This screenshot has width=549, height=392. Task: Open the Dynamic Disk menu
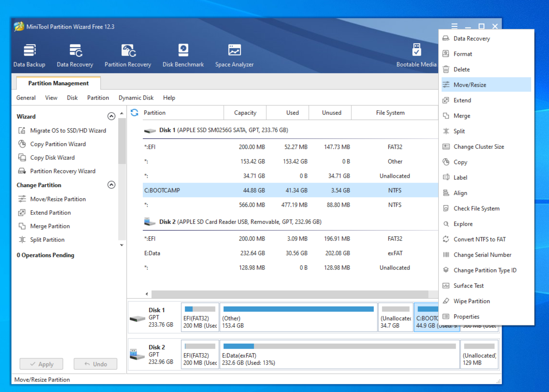tap(136, 98)
